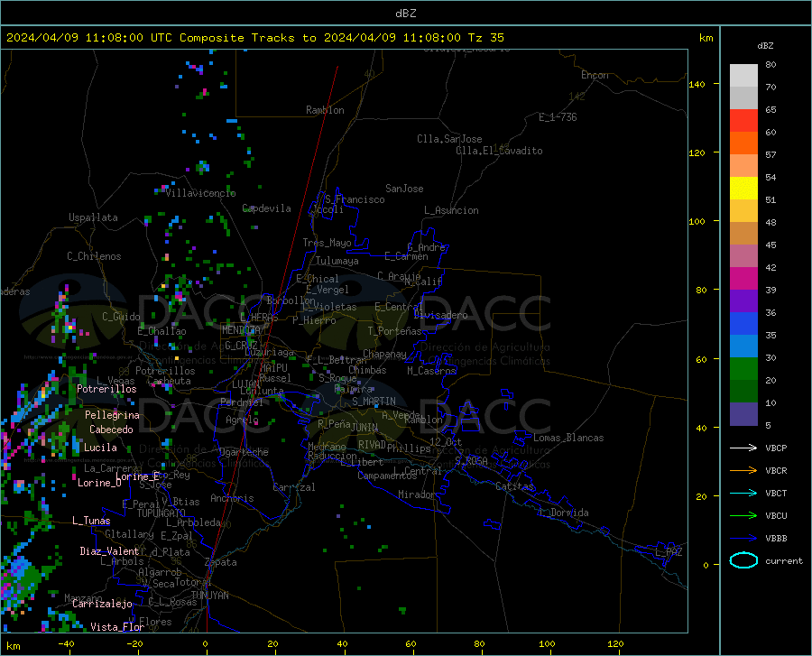The width and height of the screenshot is (812, 656).
Task: Click the white VBCP arrow in legend
Action: coord(743,448)
